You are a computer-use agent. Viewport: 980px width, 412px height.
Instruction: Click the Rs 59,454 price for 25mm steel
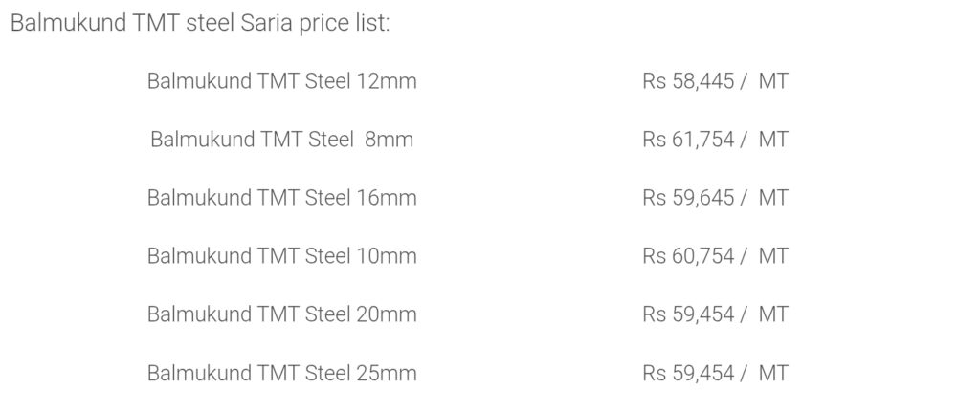[x=688, y=373]
